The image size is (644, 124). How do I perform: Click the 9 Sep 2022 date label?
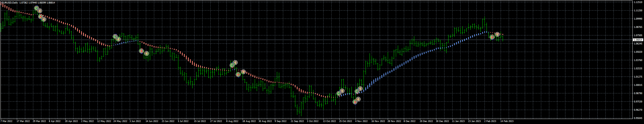[281, 121]
